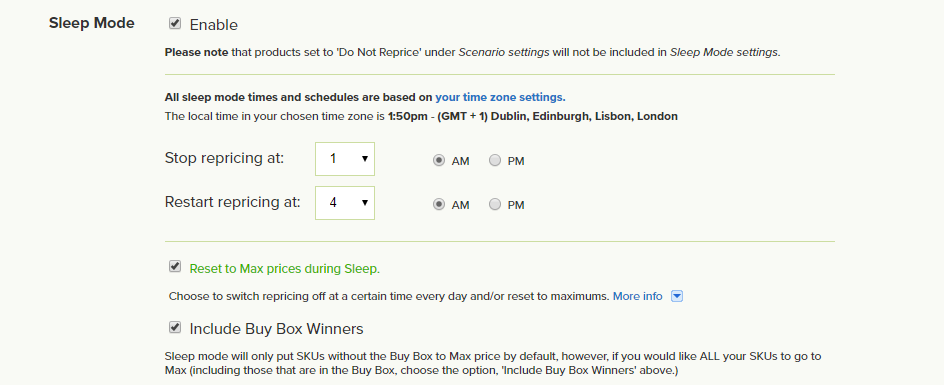Select AM for Stop repricing time

[x=439, y=161]
